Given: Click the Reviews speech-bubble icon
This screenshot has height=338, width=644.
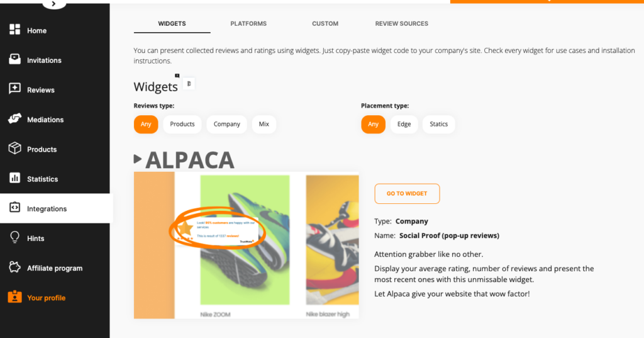Looking at the screenshot, I should pos(14,89).
